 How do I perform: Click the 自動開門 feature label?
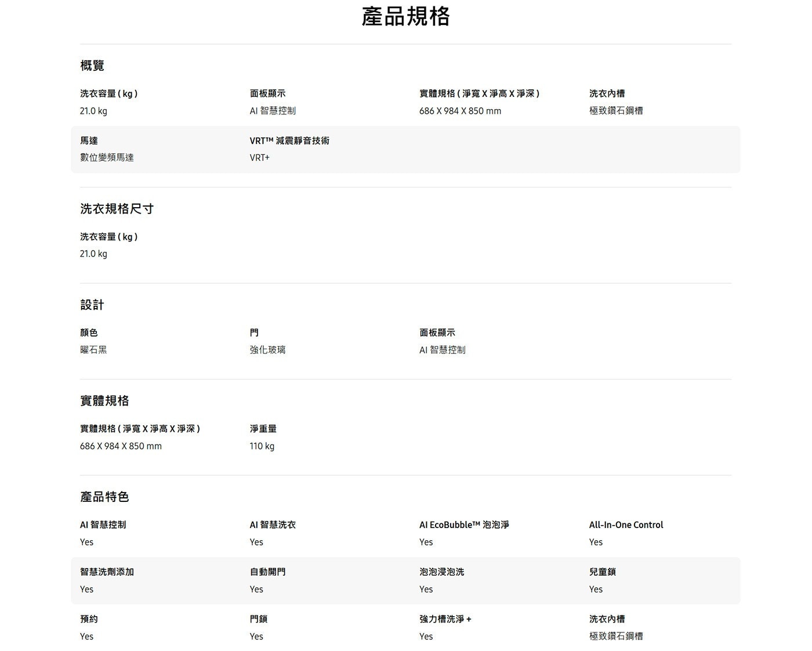point(267,572)
